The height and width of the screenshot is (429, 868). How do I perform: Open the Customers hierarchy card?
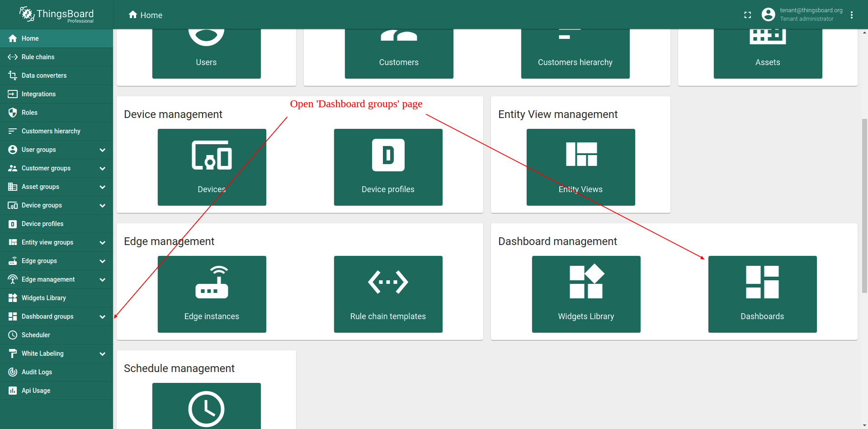click(576, 54)
